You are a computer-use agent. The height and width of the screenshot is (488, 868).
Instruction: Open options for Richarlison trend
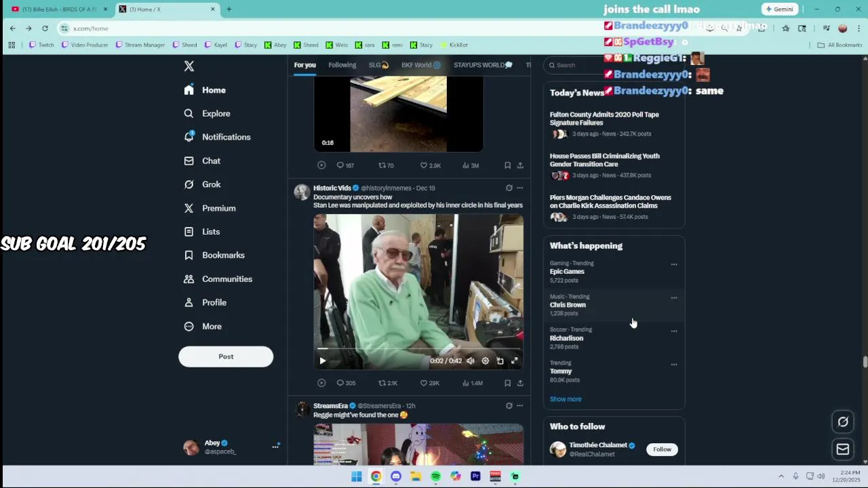point(674,331)
